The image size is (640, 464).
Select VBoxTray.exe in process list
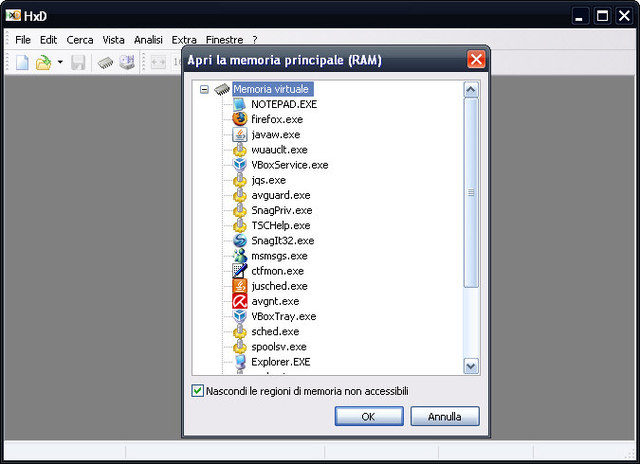(x=284, y=316)
